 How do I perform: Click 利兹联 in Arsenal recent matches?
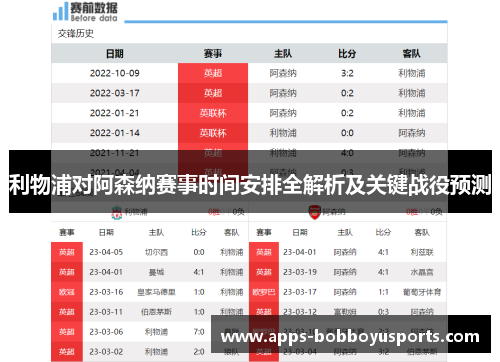pos(422,252)
